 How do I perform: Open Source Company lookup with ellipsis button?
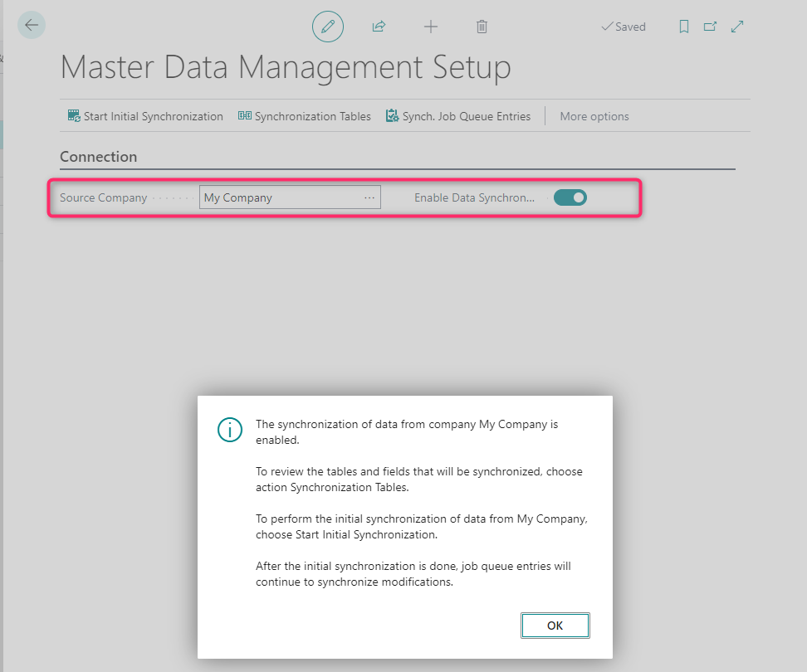369,197
